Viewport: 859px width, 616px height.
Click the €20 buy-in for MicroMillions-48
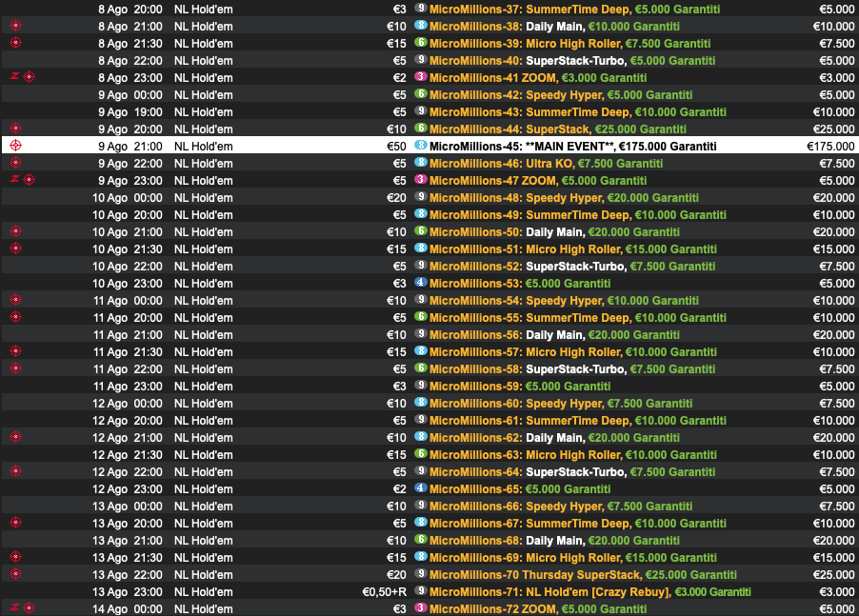coord(396,198)
